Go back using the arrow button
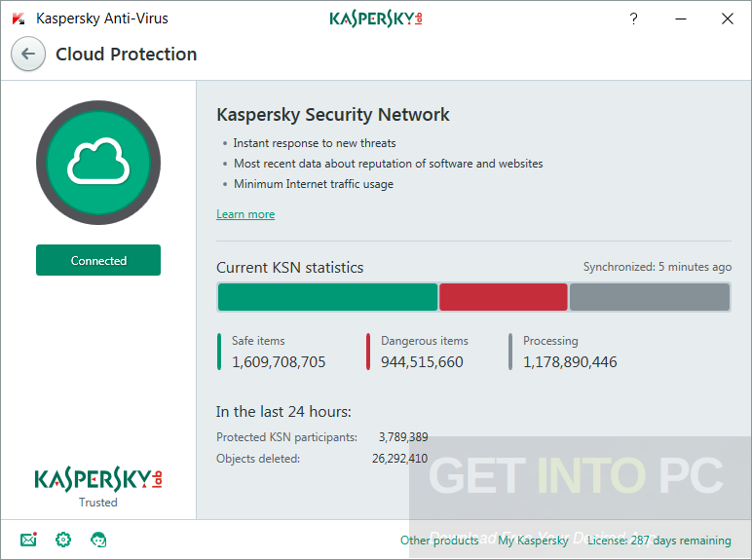 (x=28, y=54)
